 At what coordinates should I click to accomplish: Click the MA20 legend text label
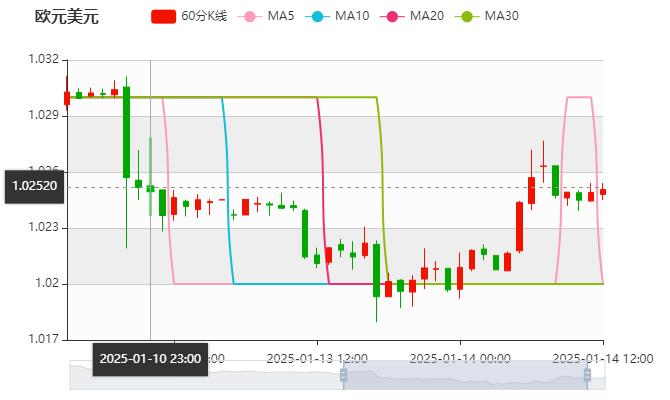(x=427, y=17)
